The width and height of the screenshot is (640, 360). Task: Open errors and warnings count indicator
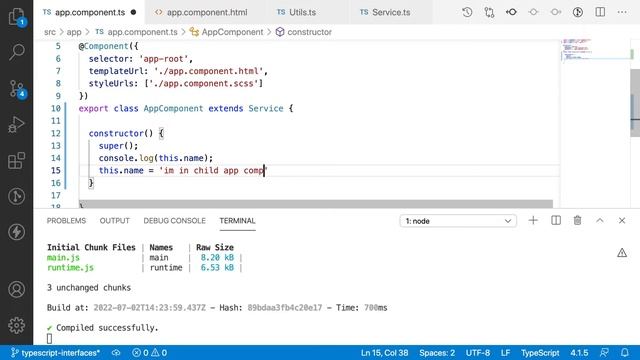coord(149,353)
